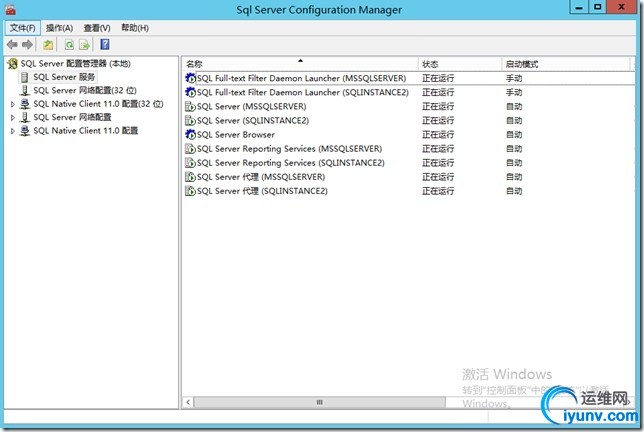644x432 pixels.
Task: Maximize the Sql Server Configuration Manager window
Action: click(598, 7)
